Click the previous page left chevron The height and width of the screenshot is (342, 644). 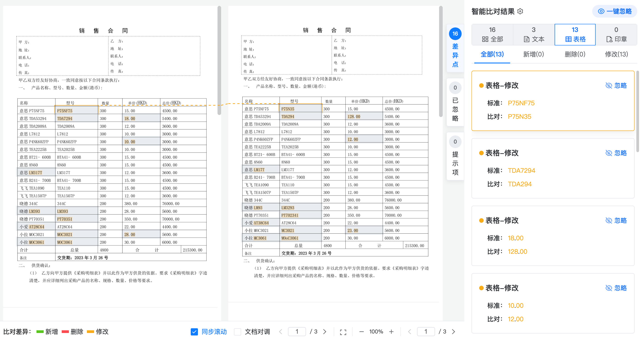(x=281, y=331)
